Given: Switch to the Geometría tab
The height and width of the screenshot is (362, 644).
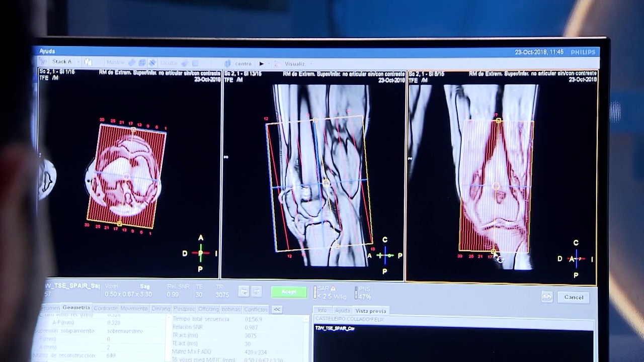Looking at the screenshot, I should [76, 308].
